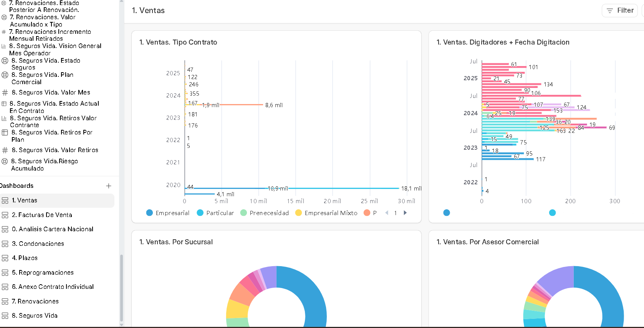This screenshot has height=328, width=644.
Task: Click dashboard icon beside 3. Condonaciones
Action: [5, 244]
